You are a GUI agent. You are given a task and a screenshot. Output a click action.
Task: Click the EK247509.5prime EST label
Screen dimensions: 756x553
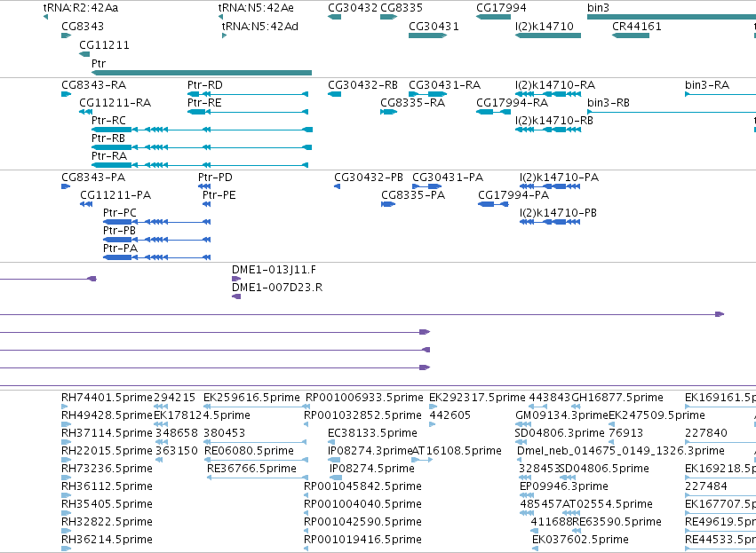tap(657, 415)
